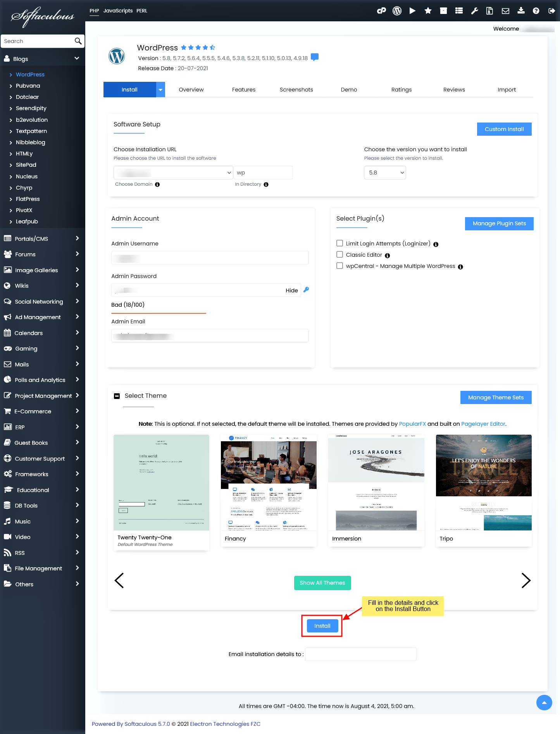Open the Reviews tab

click(x=454, y=90)
